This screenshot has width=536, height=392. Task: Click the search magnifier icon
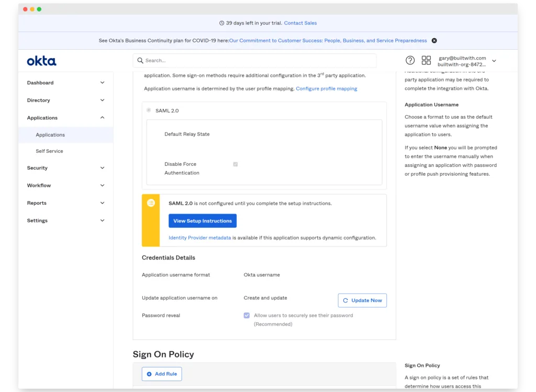tap(140, 61)
